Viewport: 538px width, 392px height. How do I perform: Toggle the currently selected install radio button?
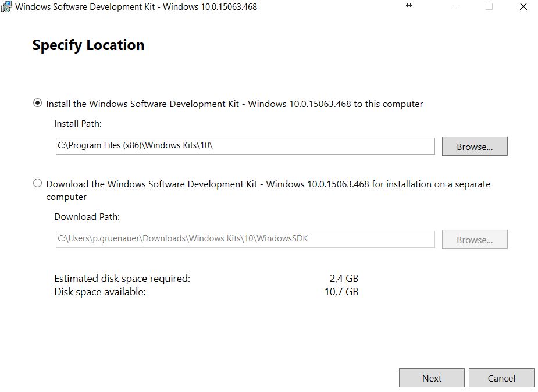point(37,103)
